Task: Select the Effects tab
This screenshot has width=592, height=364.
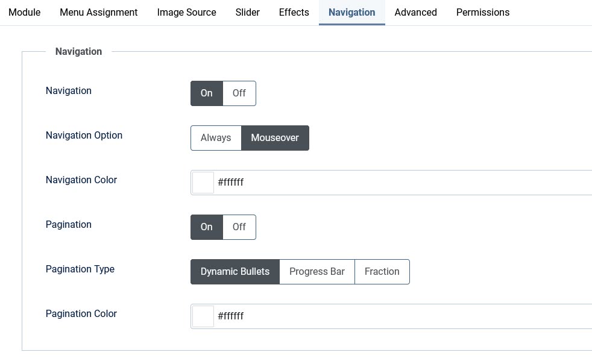Action: point(294,12)
